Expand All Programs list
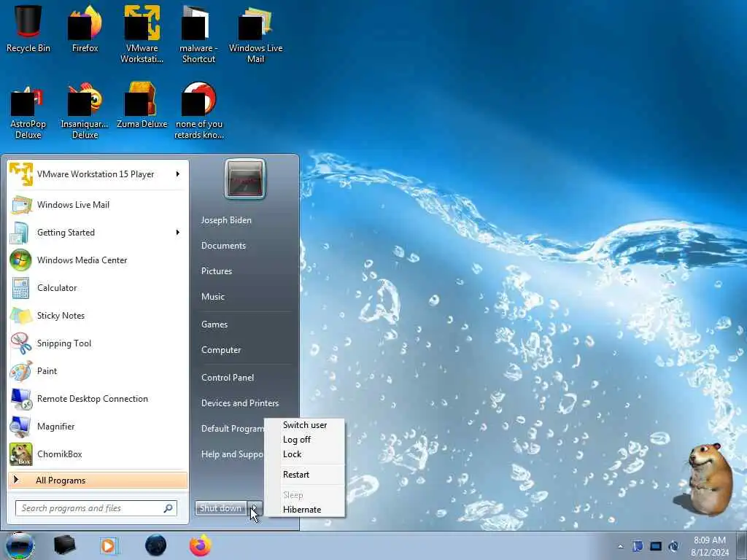This screenshot has height=560, width=747. pyautogui.click(x=98, y=480)
